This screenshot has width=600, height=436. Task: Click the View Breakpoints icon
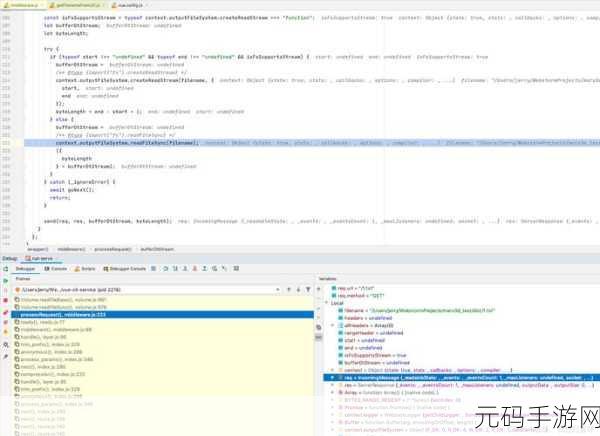[x=5, y=313]
